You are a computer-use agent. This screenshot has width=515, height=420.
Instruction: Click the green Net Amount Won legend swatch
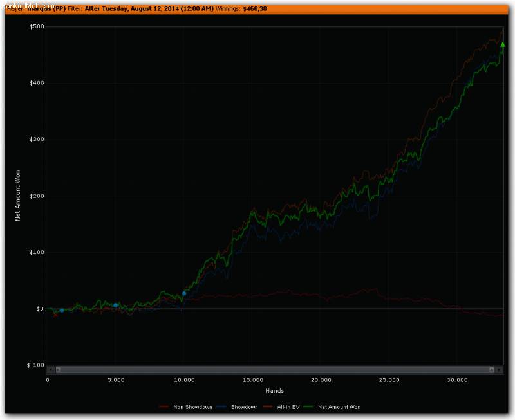308,407
